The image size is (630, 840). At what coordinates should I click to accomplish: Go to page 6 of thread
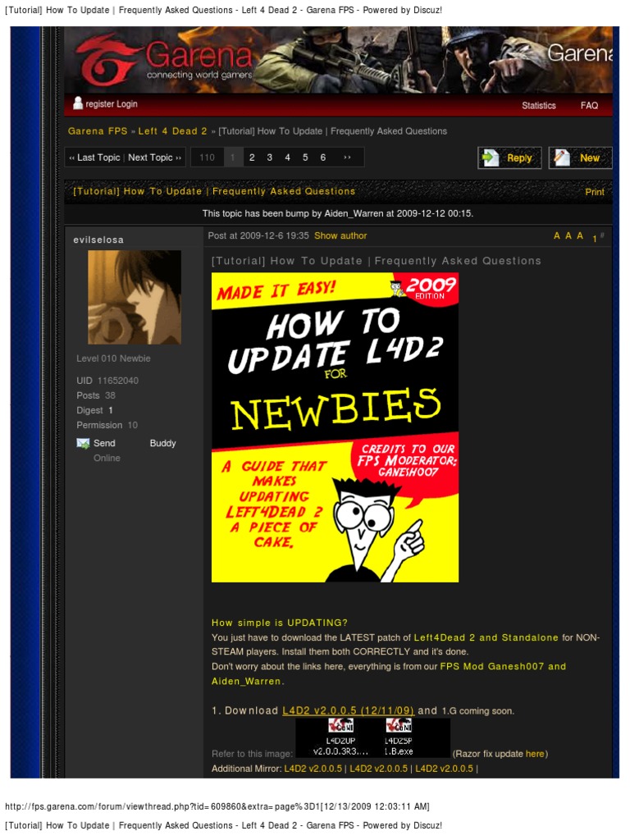tap(323, 157)
